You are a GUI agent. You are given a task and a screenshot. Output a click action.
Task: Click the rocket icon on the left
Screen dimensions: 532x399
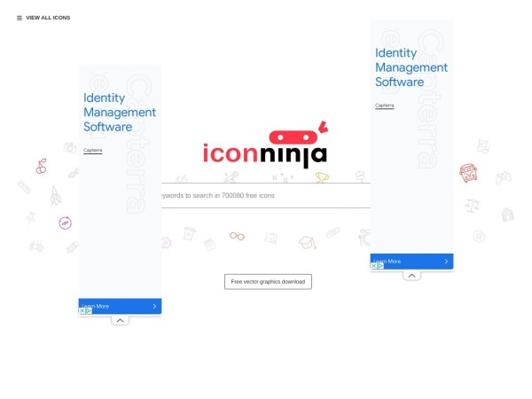click(x=55, y=195)
